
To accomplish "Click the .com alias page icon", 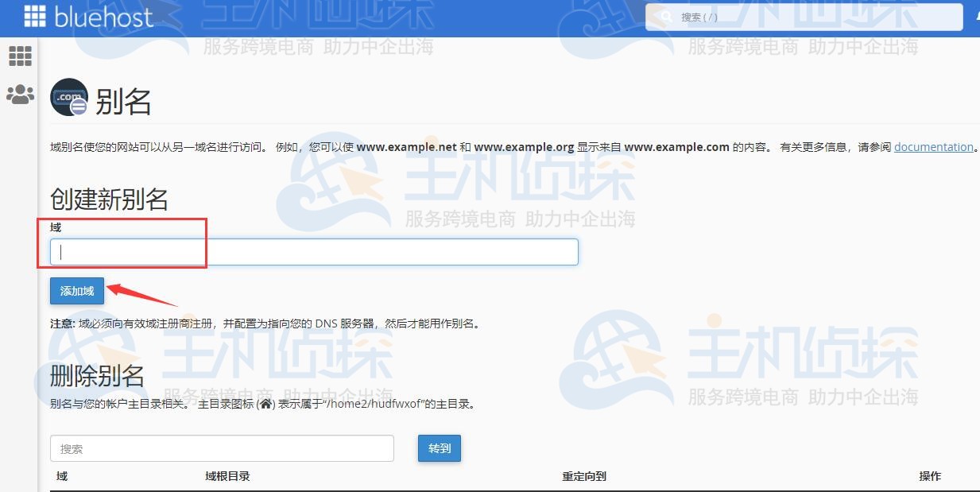I will [69, 98].
